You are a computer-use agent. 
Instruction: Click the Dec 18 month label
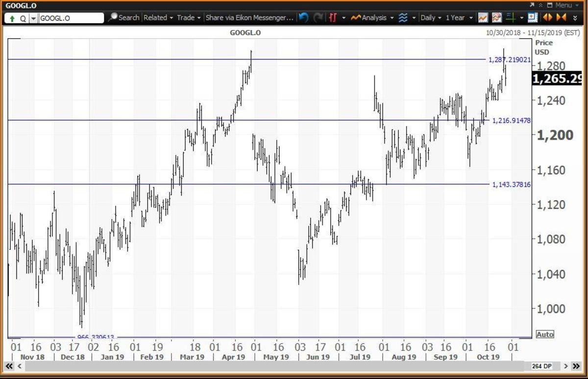pyautogui.click(x=73, y=357)
